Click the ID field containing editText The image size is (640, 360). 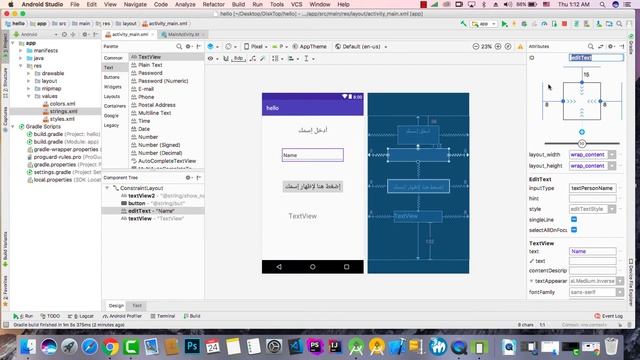pyautogui.click(x=596, y=58)
